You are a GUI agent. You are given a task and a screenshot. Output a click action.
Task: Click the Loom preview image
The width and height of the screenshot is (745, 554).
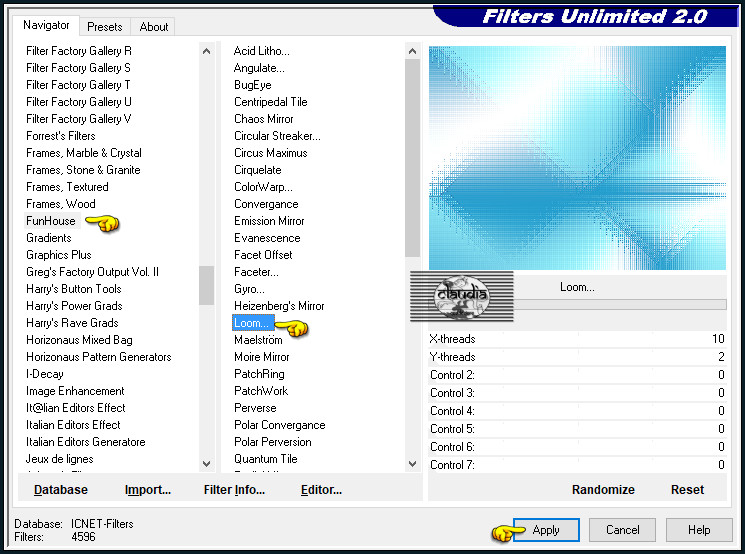pyautogui.click(x=577, y=158)
